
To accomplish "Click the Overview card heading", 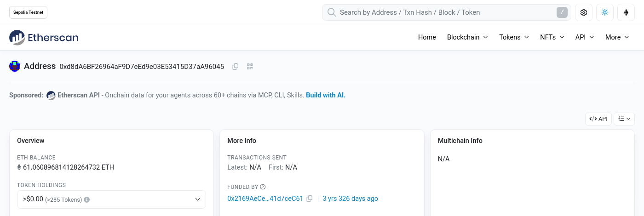I will (x=31, y=141).
